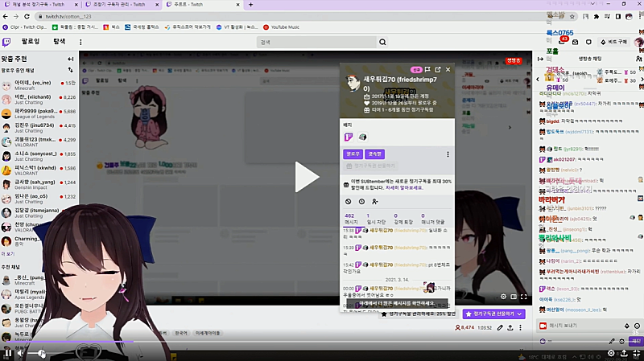Click the outer player's share upload icon
The image size is (644, 361).
624,353
